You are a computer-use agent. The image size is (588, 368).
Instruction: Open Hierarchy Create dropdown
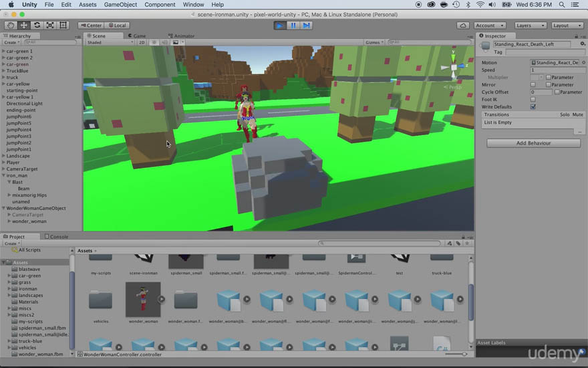(x=11, y=42)
